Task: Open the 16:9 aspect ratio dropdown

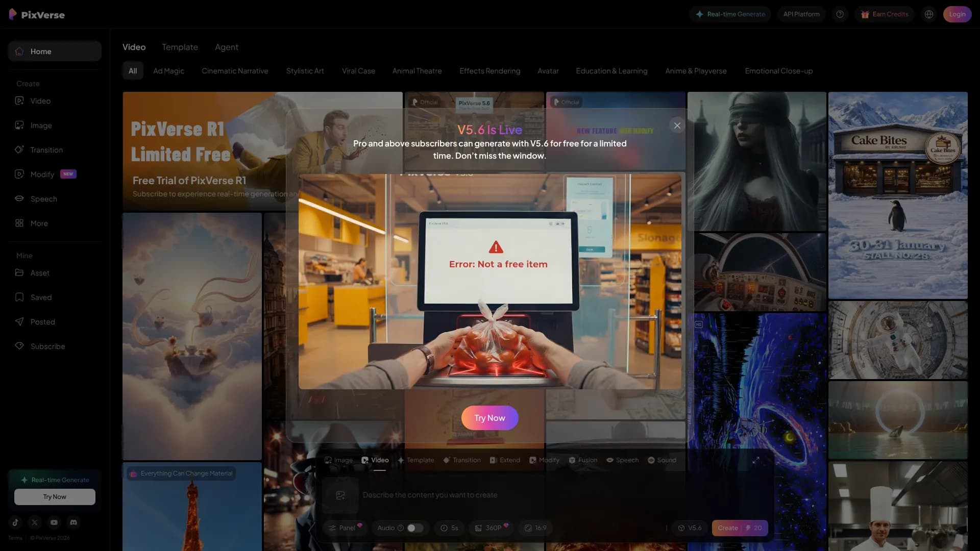Action: [x=535, y=528]
